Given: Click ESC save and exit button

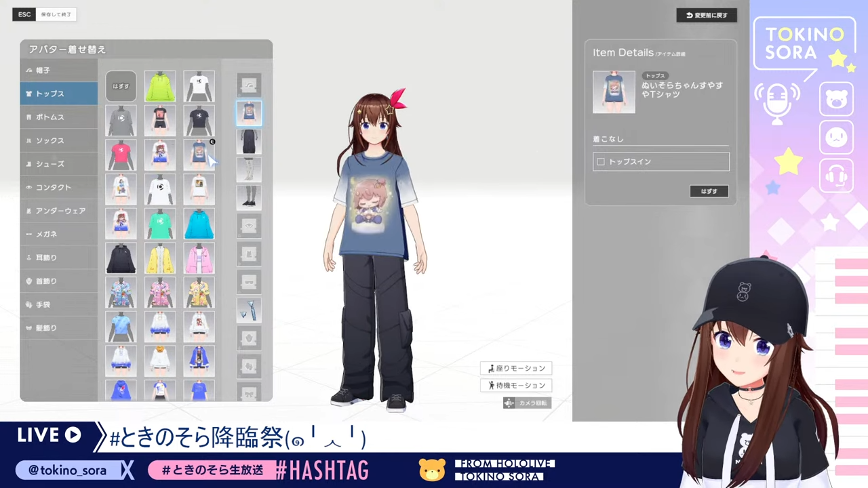Looking at the screenshot, I should [44, 14].
